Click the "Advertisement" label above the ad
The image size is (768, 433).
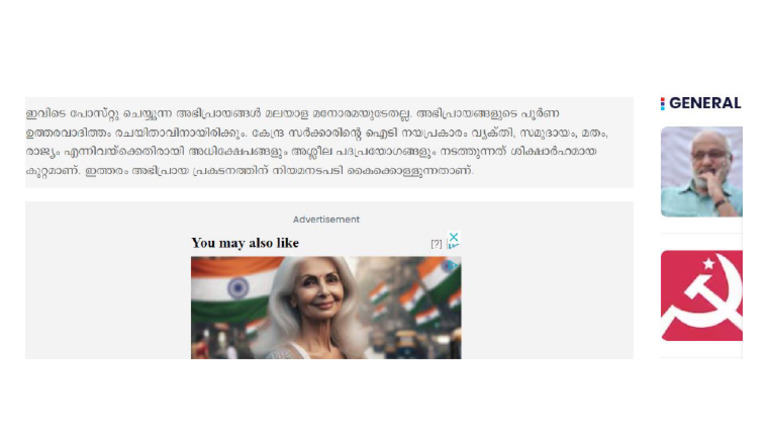(326, 219)
